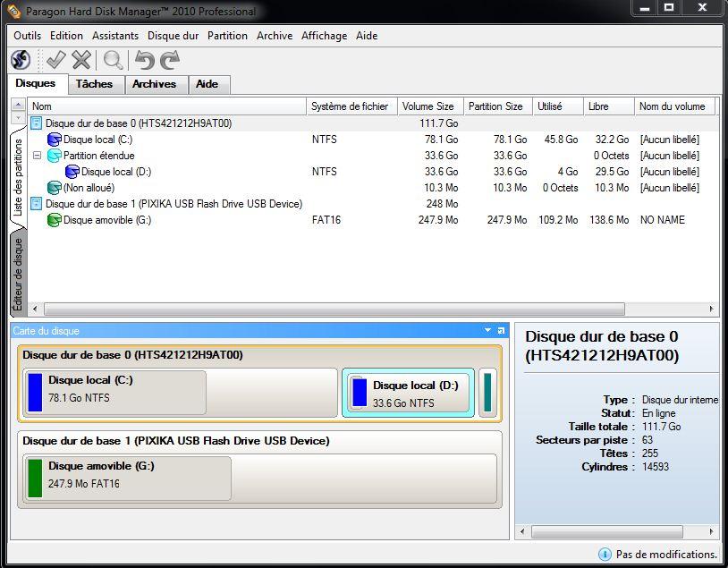Click the blue partition icon of Disque local (D:)
728x568 pixels.
[x=72, y=172]
